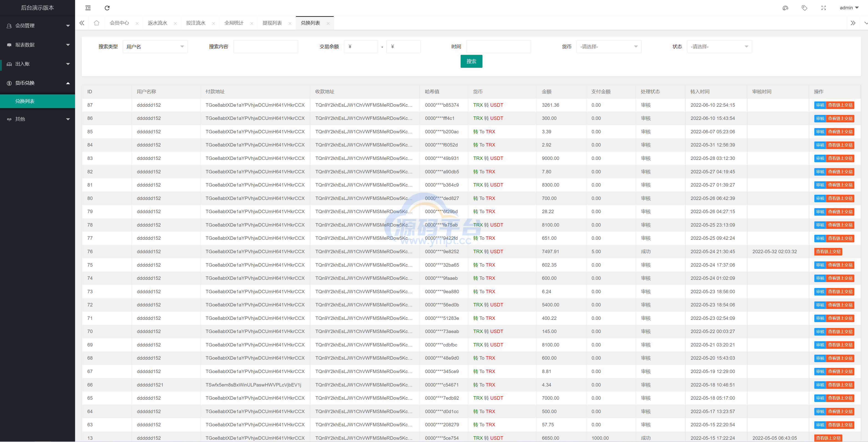Close the 提现列表 tab

pos(290,23)
